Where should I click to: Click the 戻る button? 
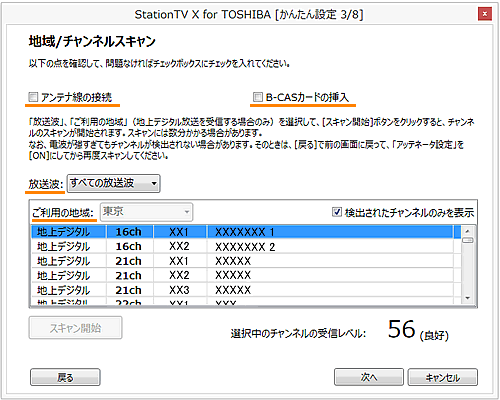[x=65, y=377]
